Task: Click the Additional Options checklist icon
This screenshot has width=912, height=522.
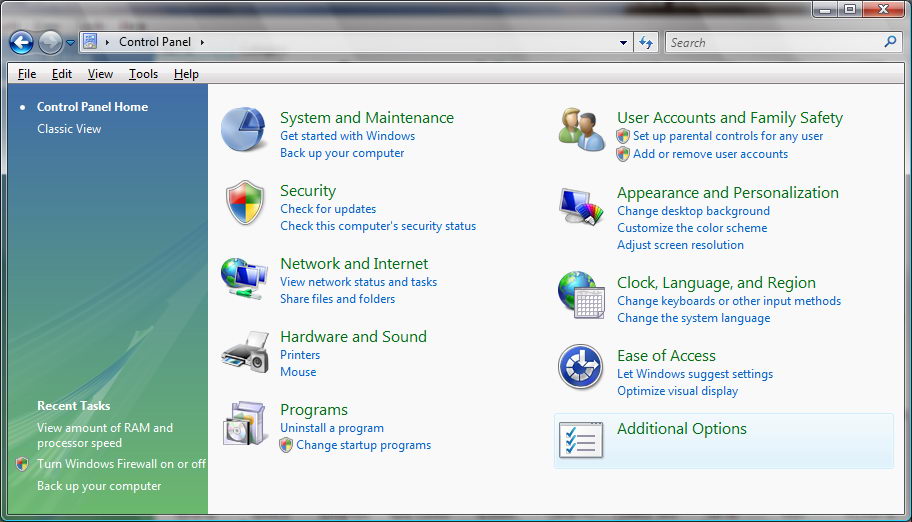Action: [x=580, y=439]
